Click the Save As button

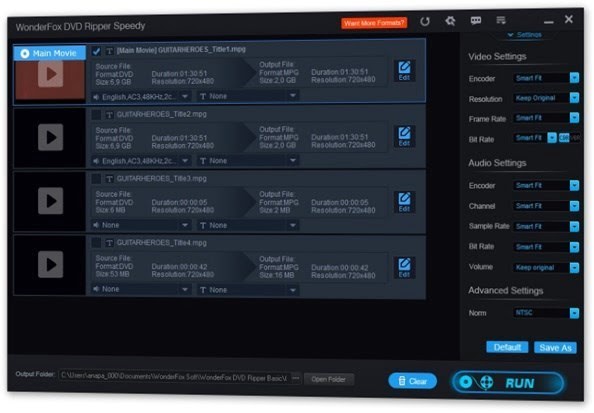pyautogui.click(x=555, y=347)
